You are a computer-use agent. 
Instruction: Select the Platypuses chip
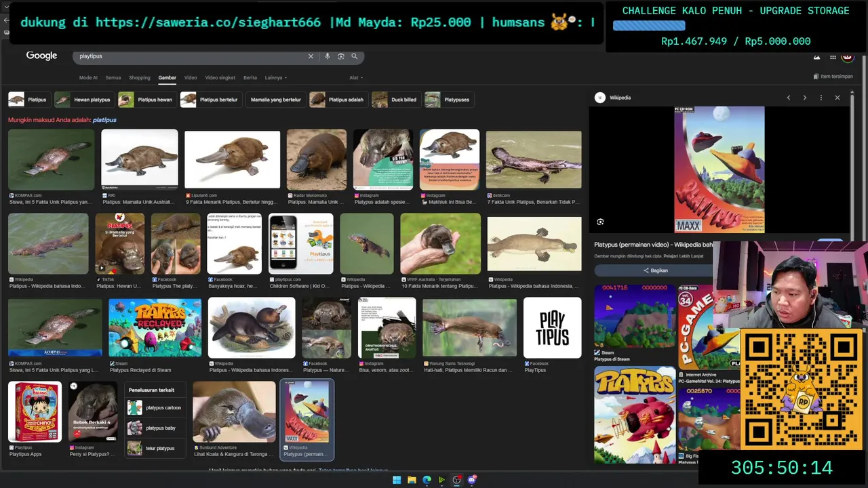449,100
